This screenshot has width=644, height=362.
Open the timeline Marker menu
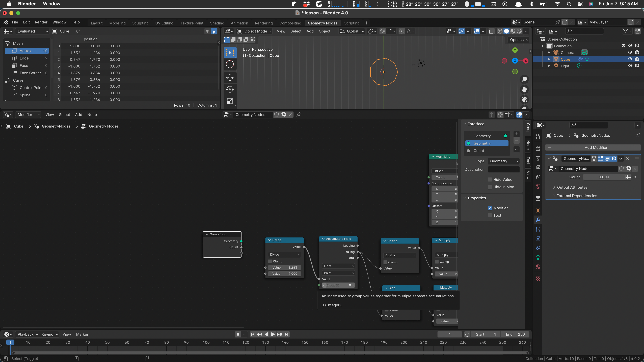click(x=82, y=335)
